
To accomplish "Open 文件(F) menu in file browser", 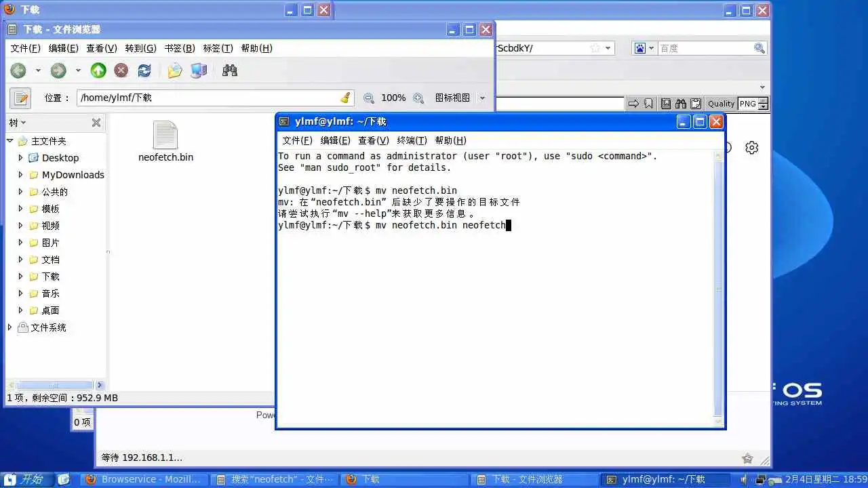I will [25, 48].
